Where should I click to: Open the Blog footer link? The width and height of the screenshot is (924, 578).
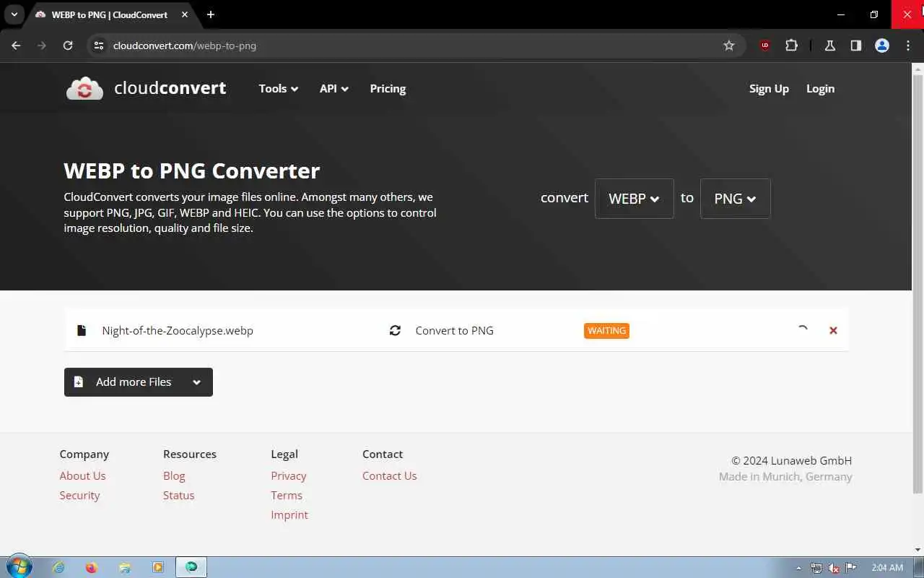point(174,475)
